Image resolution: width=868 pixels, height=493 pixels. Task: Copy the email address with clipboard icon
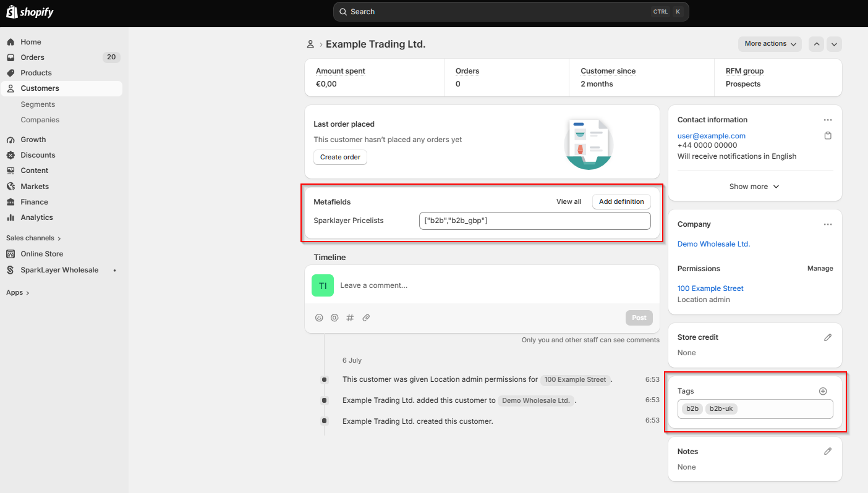[x=828, y=136]
